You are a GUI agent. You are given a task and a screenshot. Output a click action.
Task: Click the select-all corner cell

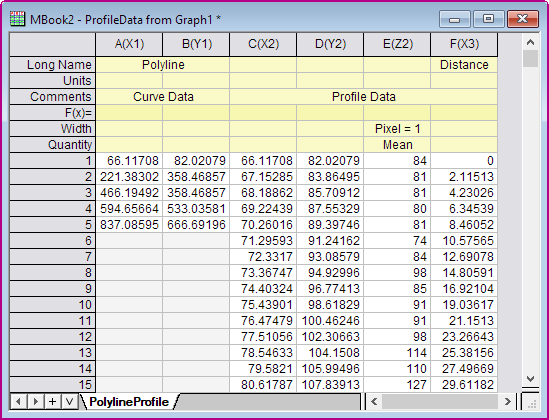[x=53, y=44]
